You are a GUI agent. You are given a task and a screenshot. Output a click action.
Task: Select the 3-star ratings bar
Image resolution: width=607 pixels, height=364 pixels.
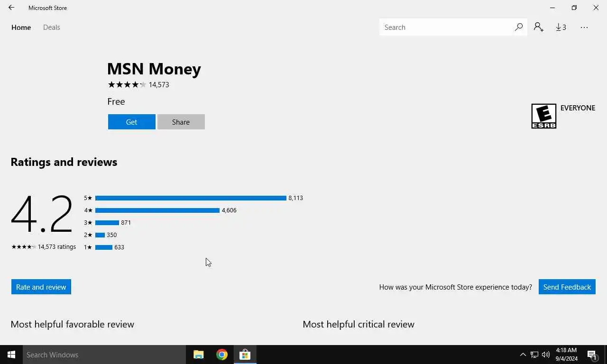click(x=107, y=223)
